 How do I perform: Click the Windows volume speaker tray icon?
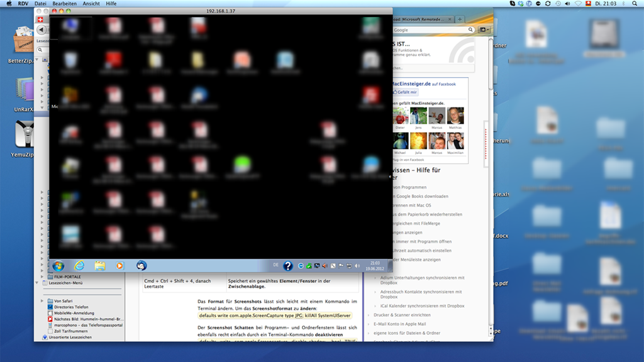pyautogui.click(x=357, y=266)
